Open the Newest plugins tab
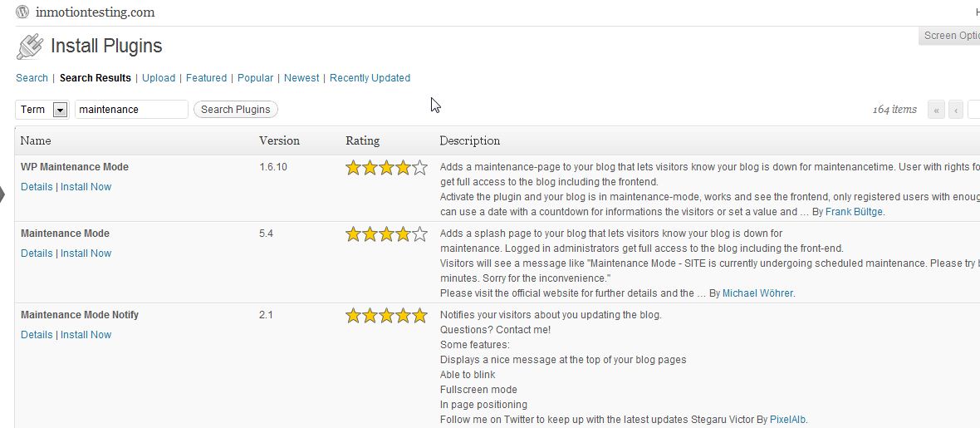The image size is (980, 428). [301, 78]
